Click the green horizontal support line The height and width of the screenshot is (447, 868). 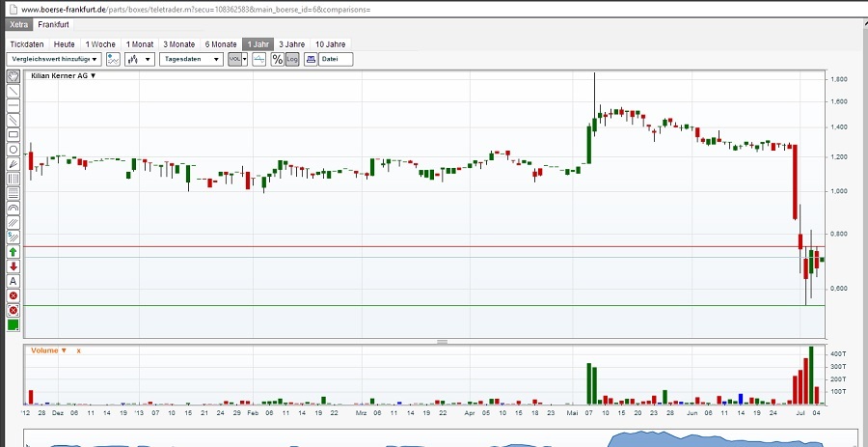pos(424,306)
